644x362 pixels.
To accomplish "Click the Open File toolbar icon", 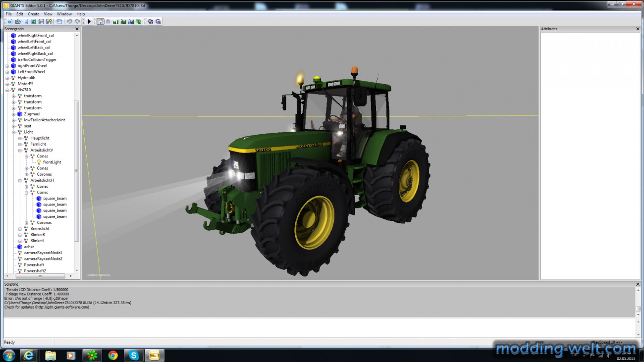I will pos(18,21).
